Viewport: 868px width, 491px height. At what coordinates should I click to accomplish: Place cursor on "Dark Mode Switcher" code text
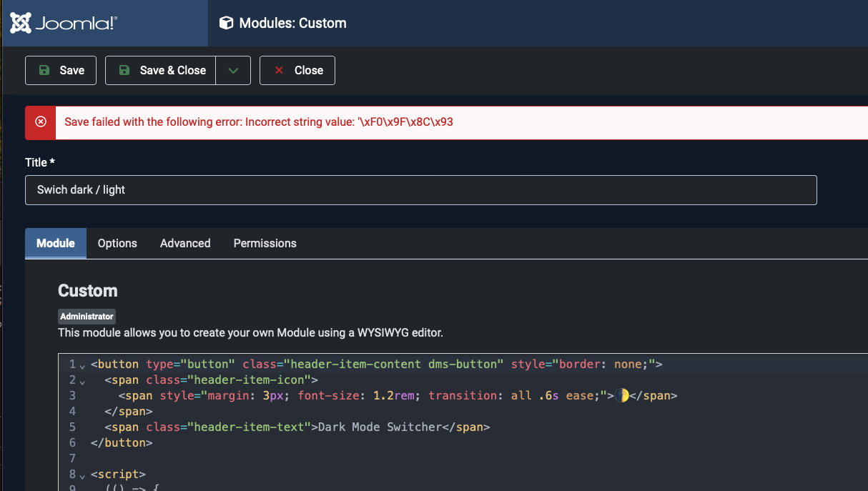(380, 427)
